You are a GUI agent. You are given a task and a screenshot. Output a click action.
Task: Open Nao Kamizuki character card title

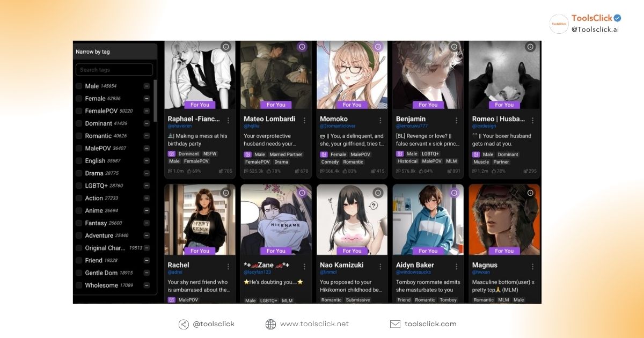[x=342, y=265]
